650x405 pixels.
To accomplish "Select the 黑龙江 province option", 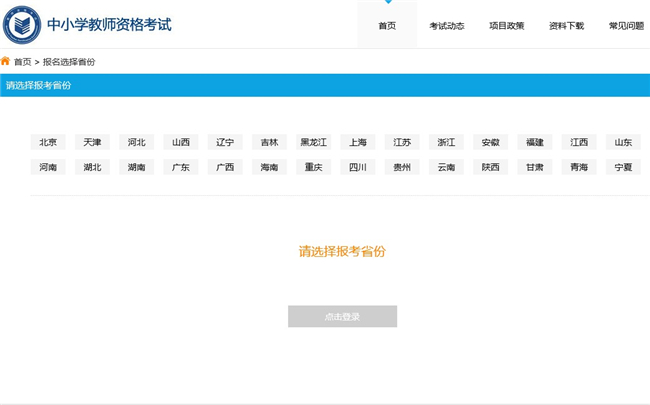I will [x=313, y=142].
